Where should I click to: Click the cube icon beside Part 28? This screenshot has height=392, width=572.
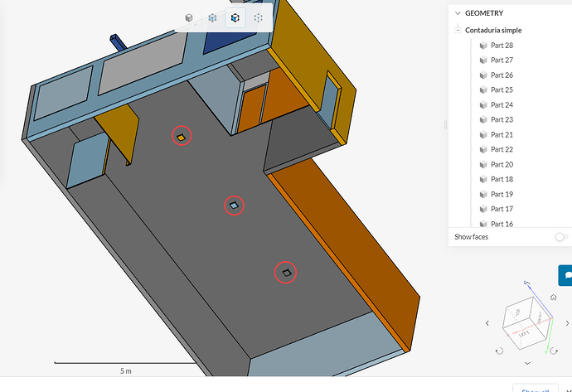click(483, 46)
